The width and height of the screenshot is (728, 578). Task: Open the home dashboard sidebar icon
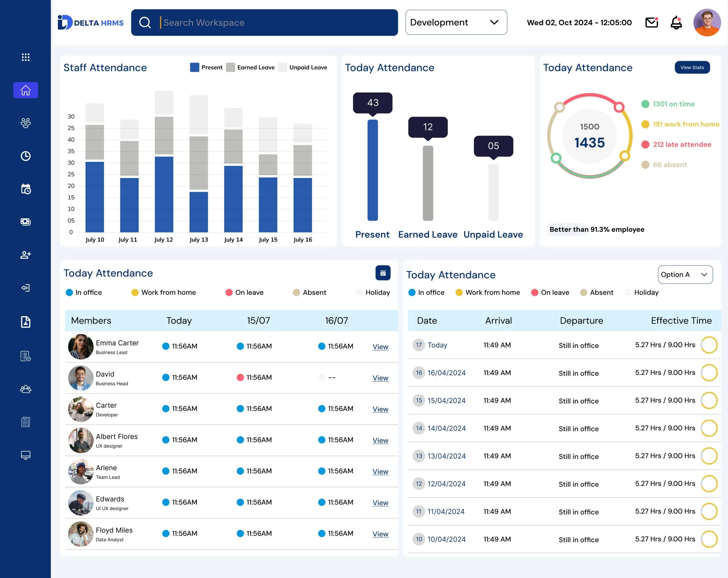click(26, 90)
